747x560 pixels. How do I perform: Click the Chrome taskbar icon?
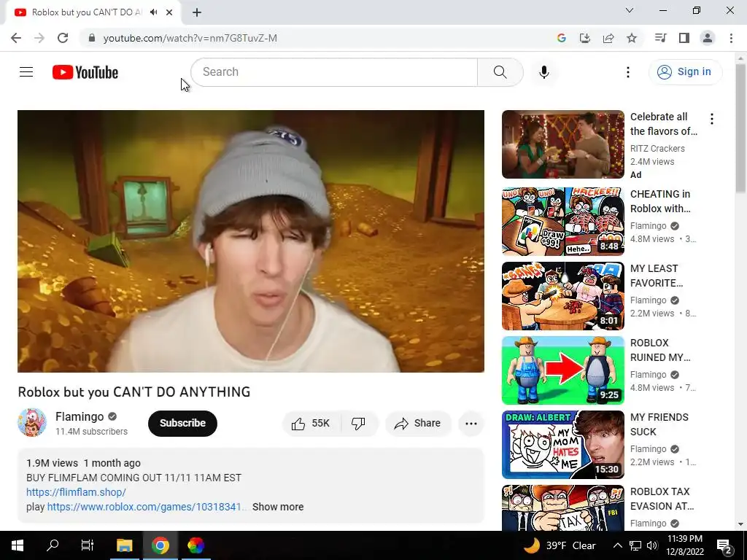click(x=160, y=545)
